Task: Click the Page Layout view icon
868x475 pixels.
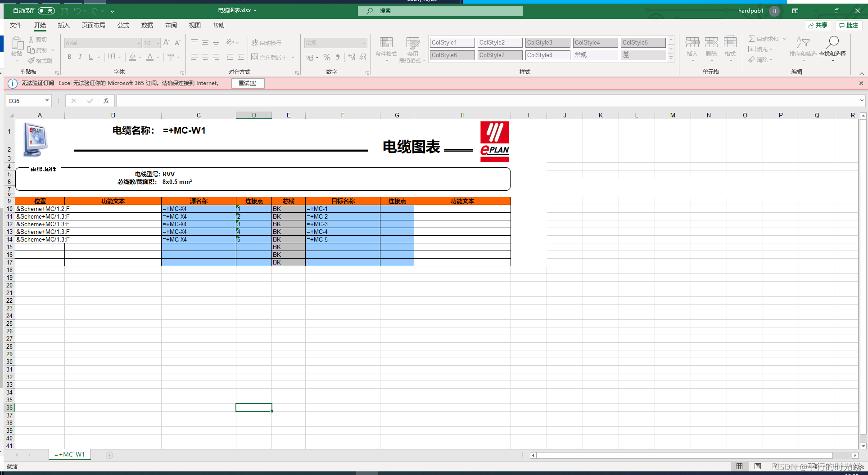Action: 758,466
